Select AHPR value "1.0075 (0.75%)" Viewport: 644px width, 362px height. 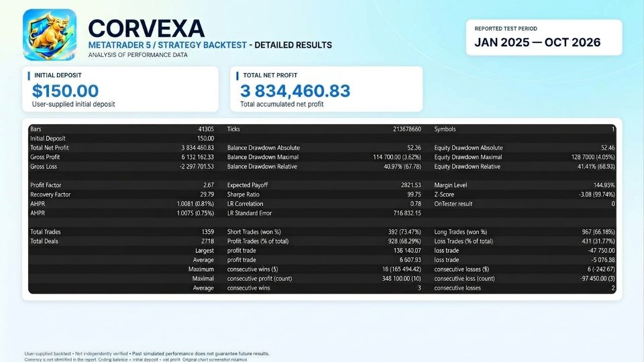pos(195,213)
